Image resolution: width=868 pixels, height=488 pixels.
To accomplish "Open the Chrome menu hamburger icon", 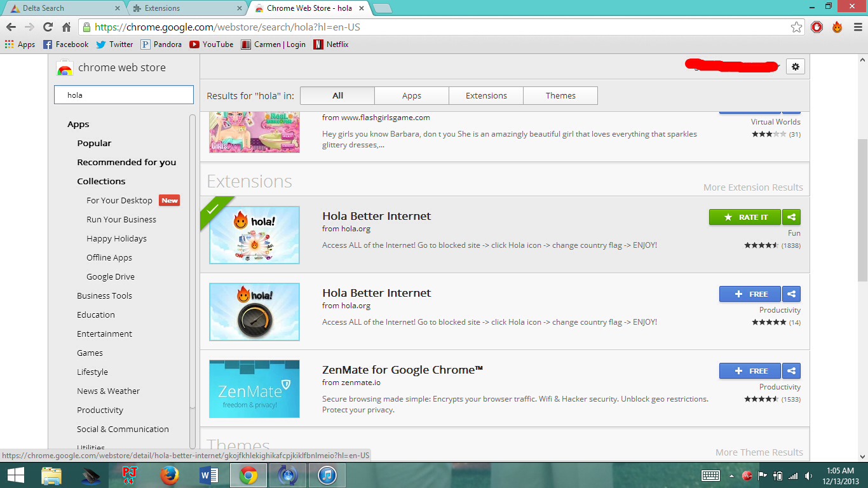I will (x=857, y=27).
